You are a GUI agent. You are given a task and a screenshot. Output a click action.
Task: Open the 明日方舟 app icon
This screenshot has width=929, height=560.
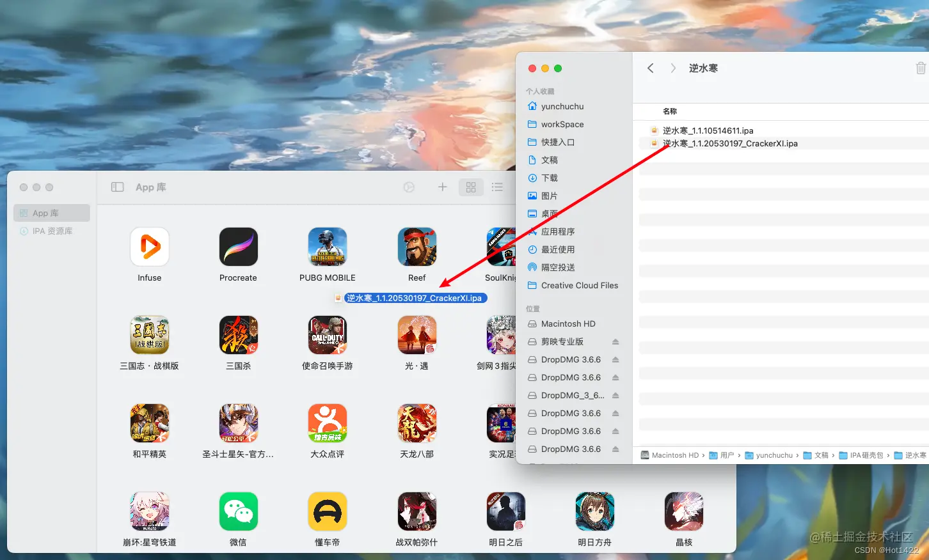coord(595,511)
